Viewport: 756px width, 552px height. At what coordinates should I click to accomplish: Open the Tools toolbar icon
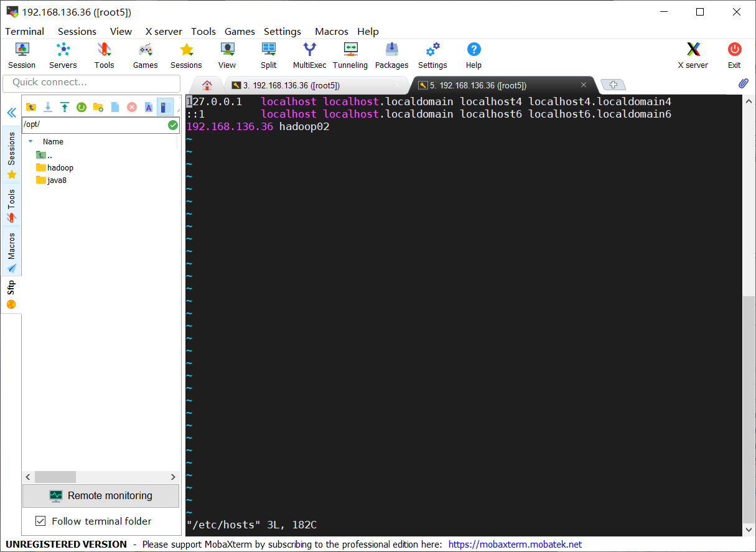pyautogui.click(x=104, y=55)
